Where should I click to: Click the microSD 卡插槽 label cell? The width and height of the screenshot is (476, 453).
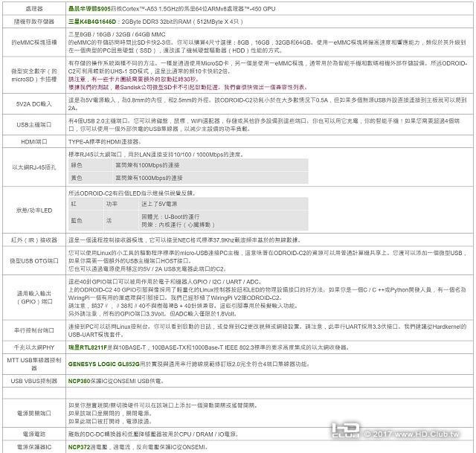coord(34,75)
